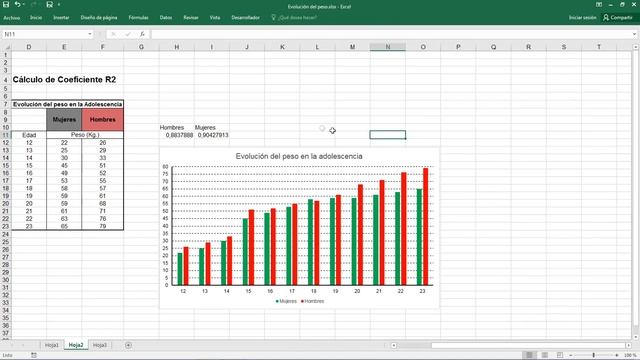Click the Compartir button

[618, 18]
